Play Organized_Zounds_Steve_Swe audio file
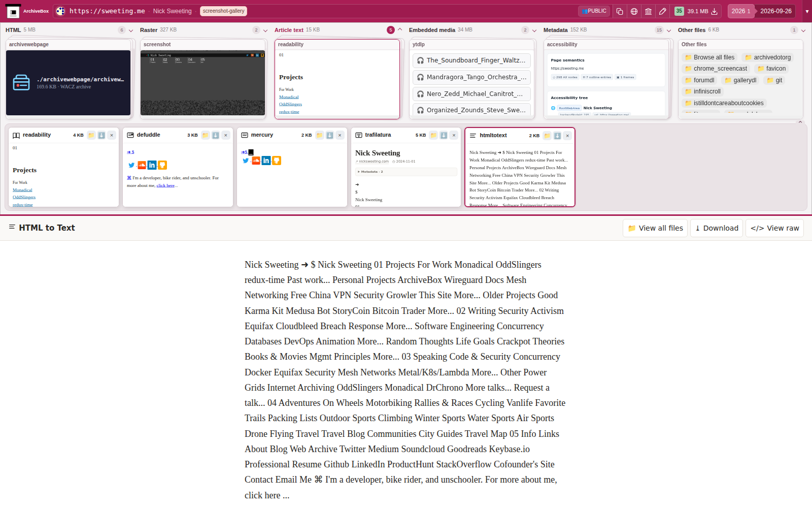The width and height of the screenshot is (812, 508). point(471,110)
